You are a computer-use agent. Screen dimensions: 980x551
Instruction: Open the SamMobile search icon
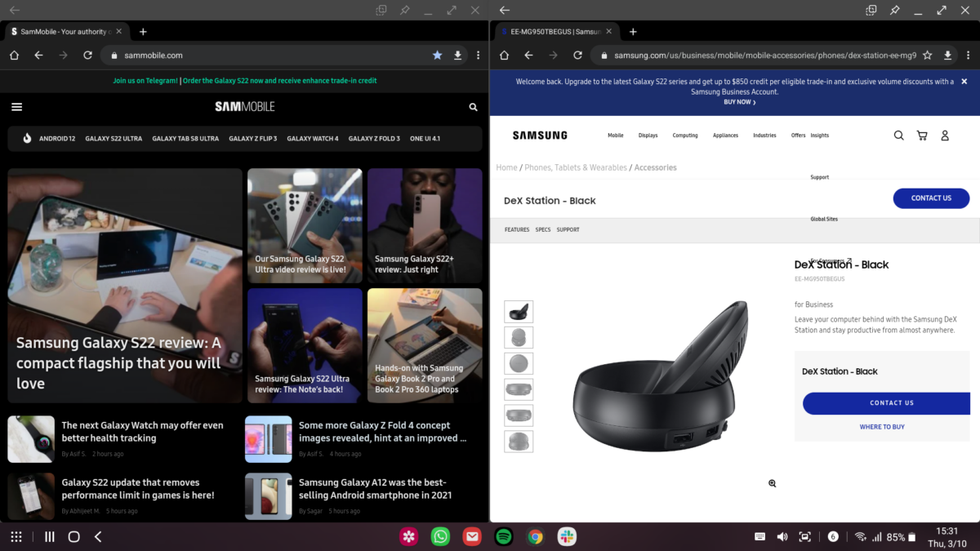(x=473, y=106)
